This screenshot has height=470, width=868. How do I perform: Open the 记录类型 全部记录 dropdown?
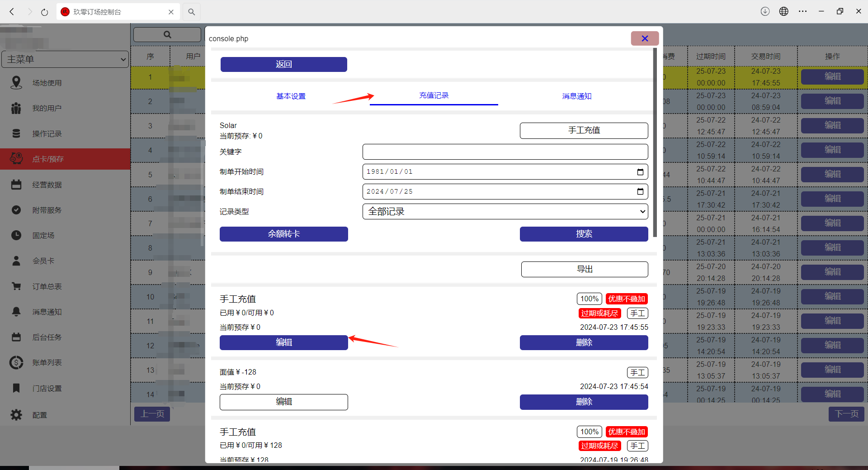click(x=505, y=212)
